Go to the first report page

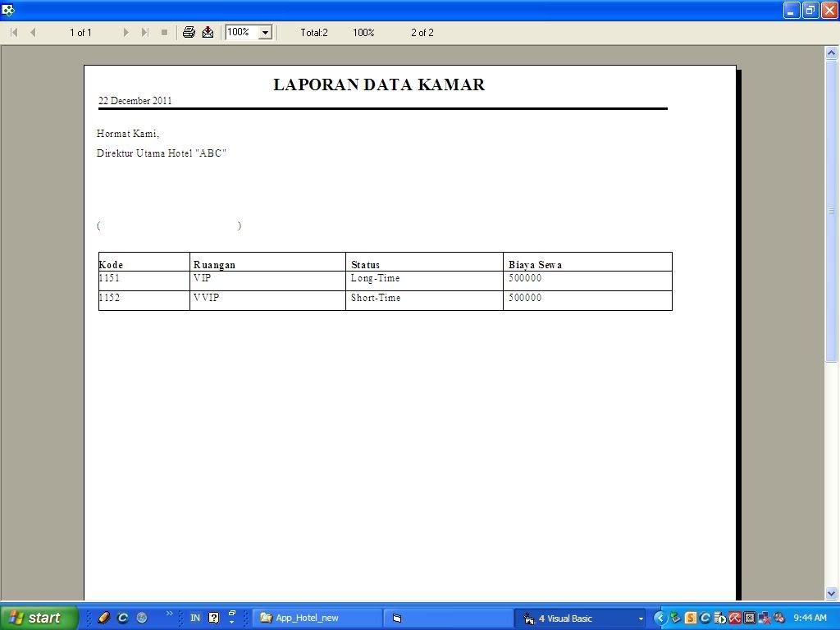pos(14,33)
